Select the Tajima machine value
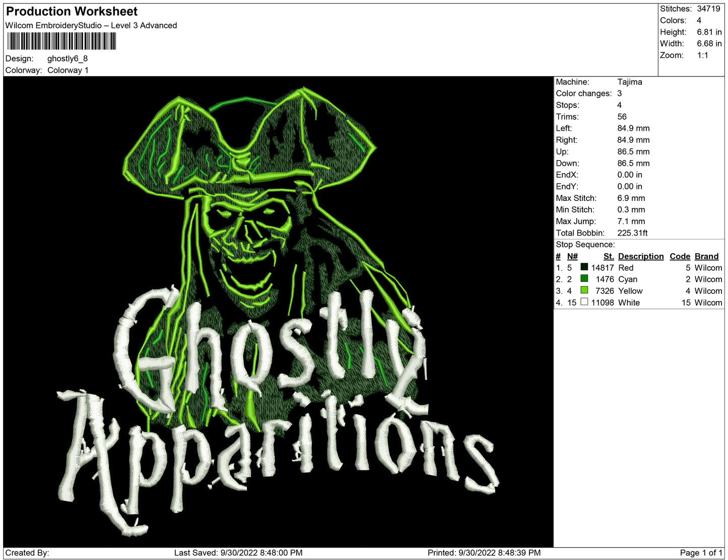 (629, 82)
